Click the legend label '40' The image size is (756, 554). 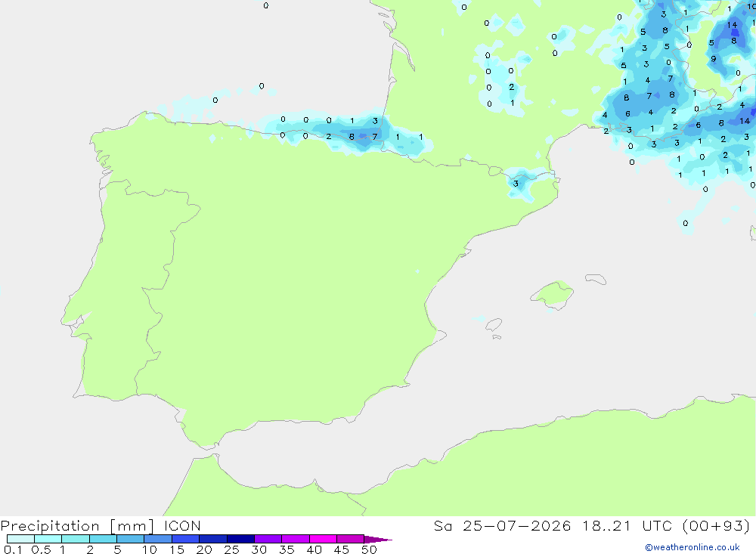pyautogui.click(x=314, y=549)
